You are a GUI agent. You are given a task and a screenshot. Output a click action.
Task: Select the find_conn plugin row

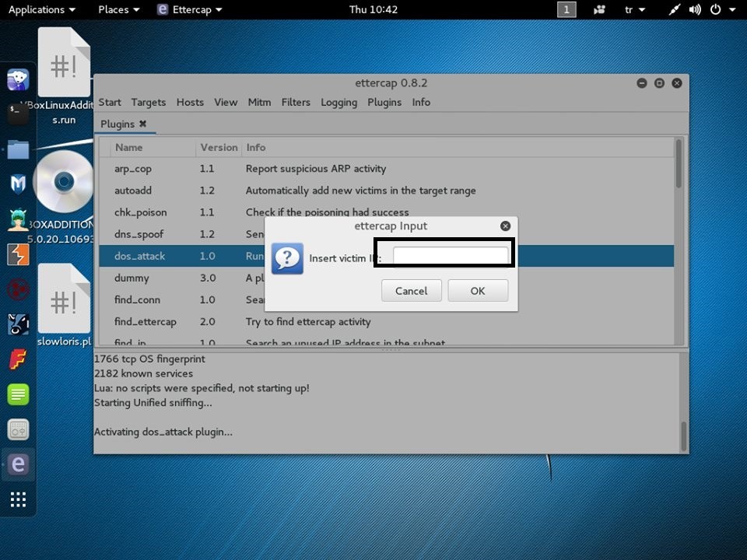[387, 300]
